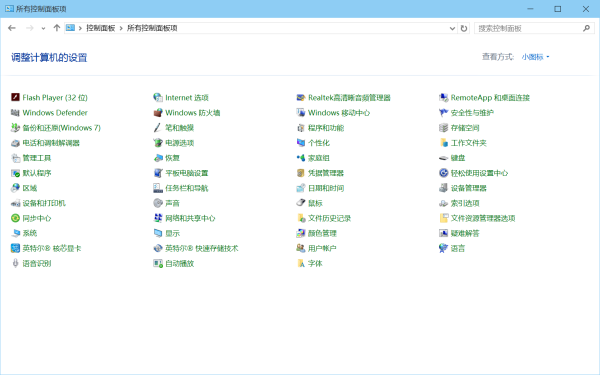
Task: Click 控制面板 in the address breadcrumb
Action: [101, 28]
